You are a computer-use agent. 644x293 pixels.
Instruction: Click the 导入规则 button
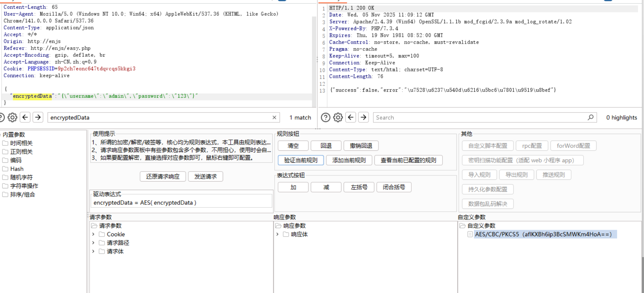(x=479, y=175)
